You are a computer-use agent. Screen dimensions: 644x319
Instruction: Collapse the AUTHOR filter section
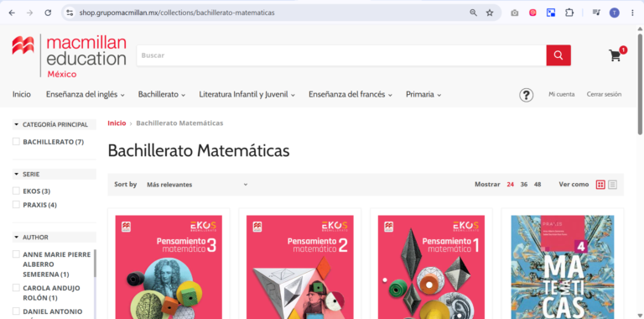pyautogui.click(x=55, y=238)
